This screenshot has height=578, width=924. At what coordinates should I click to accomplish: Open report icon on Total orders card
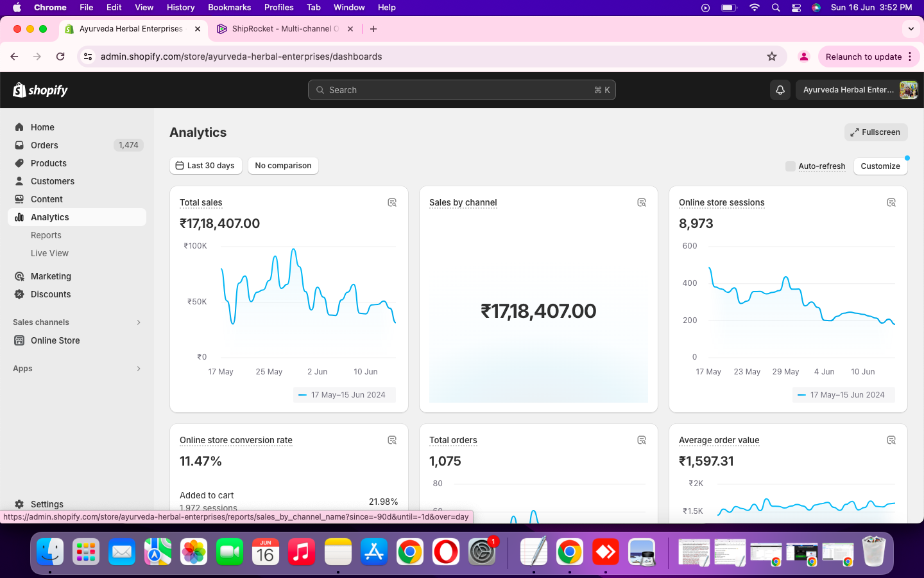click(x=642, y=441)
